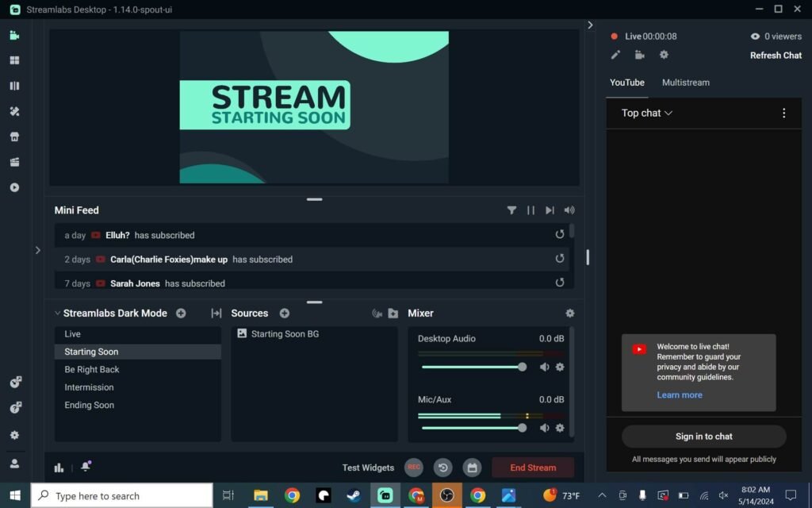812x508 pixels.
Task: Pause the Mini Feed alert queue
Action: tap(530, 210)
